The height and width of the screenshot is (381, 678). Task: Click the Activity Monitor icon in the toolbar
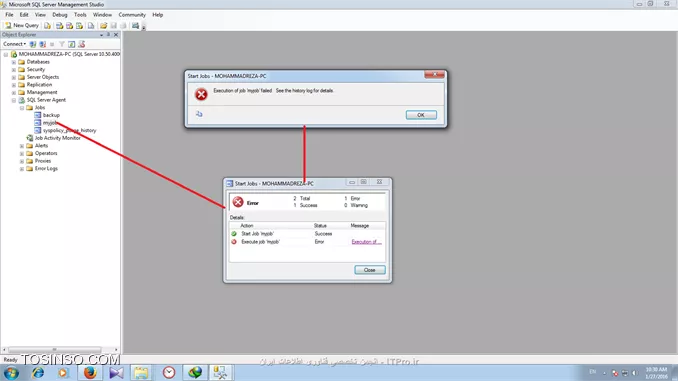click(x=135, y=26)
